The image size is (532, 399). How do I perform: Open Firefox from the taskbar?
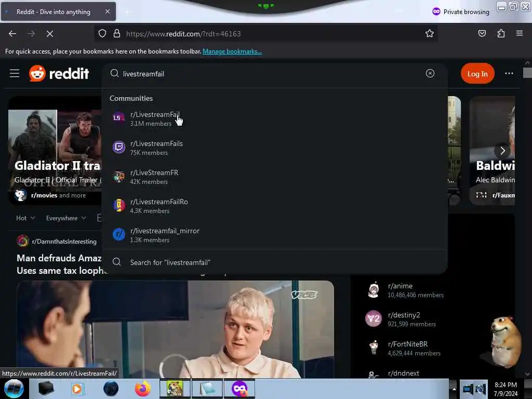[x=142, y=389]
